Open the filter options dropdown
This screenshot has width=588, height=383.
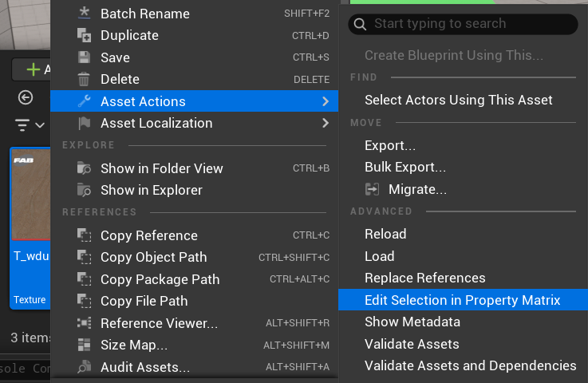click(30, 125)
